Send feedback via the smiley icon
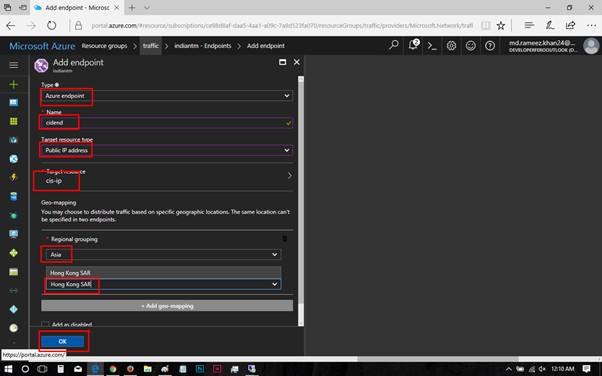Screen dimensions: 602x376 470,46
